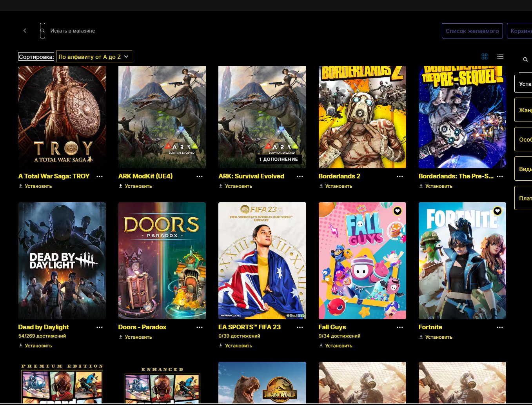Image resolution: width=532 pixels, height=405 pixels.
Task: Install Fall Guys
Action: 336,346
